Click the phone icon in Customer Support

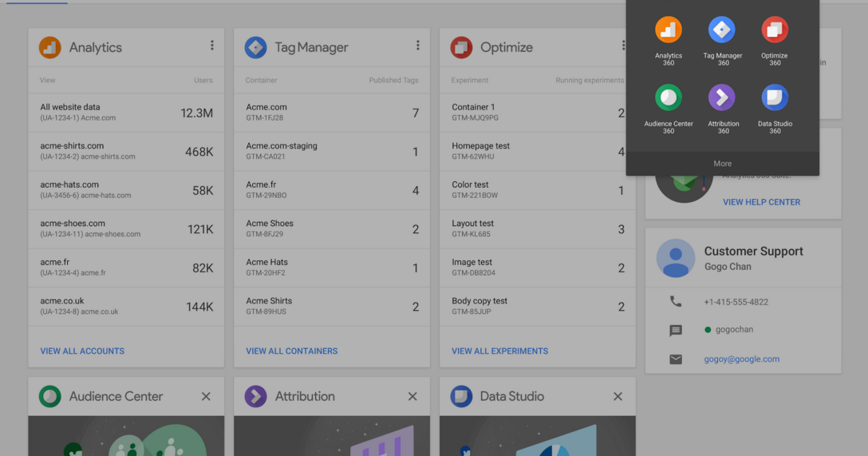tap(676, 301)
